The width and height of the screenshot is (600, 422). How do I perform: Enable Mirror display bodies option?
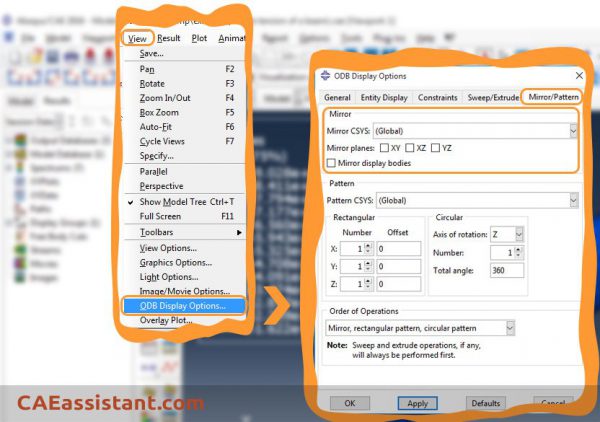333,163
